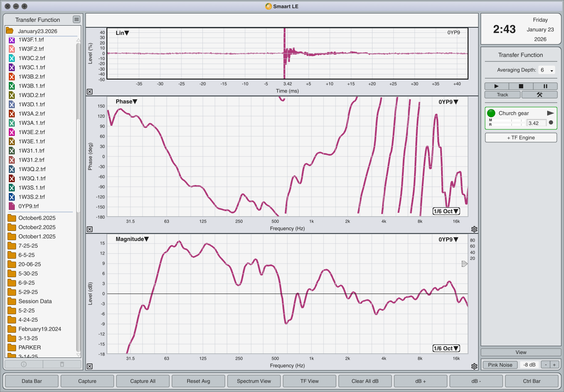Add a new engine with + TF Engine

(521, 138)
